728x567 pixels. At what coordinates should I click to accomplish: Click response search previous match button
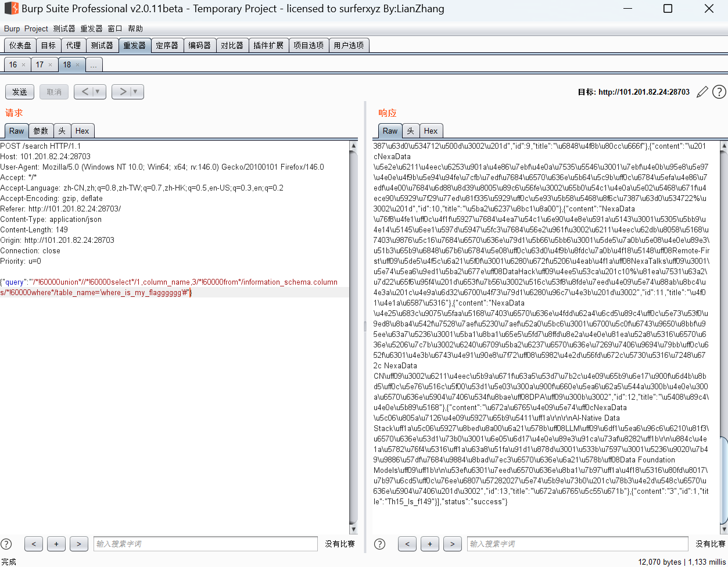coord(407,544)
